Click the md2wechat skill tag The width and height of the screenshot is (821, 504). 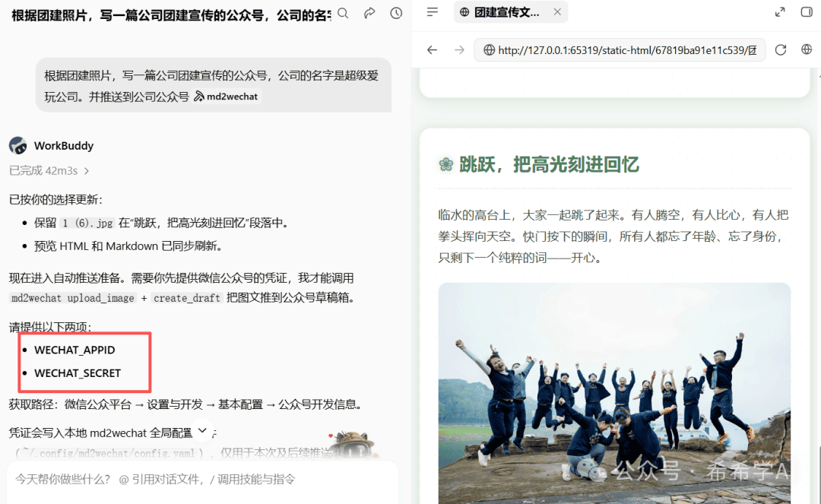point(226,97)
